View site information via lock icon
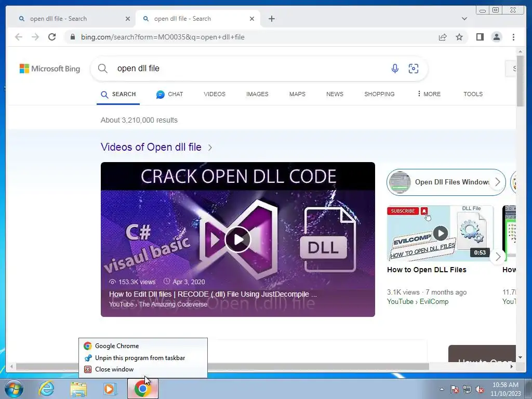The height and width of the screenshot is (399, 532). [73, 37]
